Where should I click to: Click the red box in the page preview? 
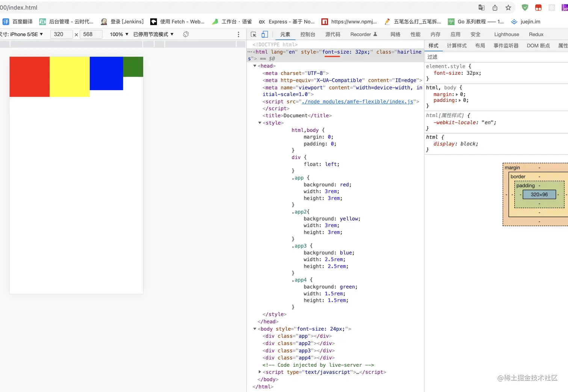pyautogui.click(x=30, y=77)
